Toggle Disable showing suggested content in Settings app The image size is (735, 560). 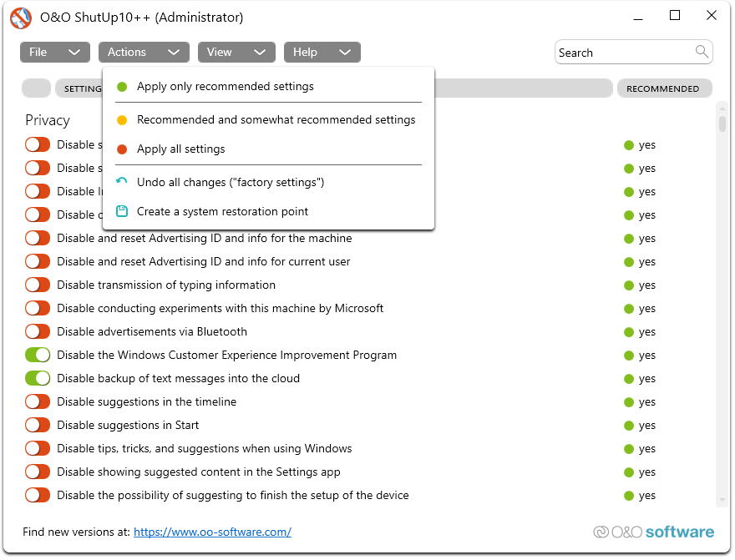point(38,472)
